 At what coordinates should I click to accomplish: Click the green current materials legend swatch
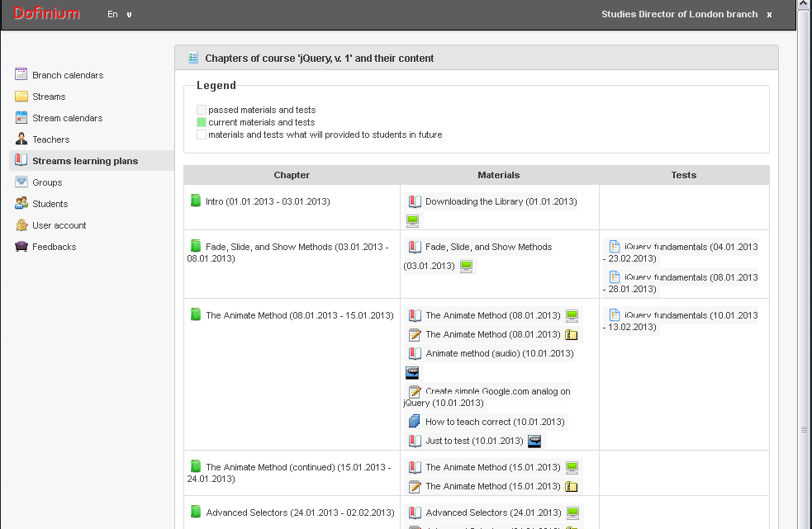(x=202, y=122)
